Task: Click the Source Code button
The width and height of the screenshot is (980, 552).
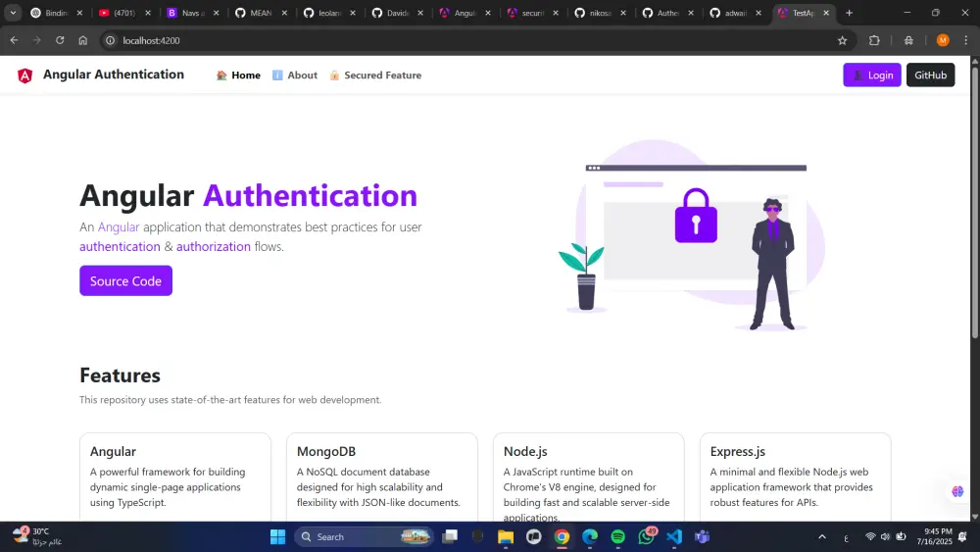Action: 125,280
